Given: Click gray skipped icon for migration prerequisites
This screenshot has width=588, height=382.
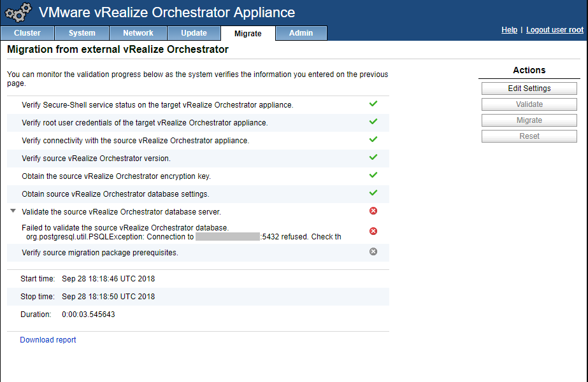Looking at the screenshot, I should [373, 251].
